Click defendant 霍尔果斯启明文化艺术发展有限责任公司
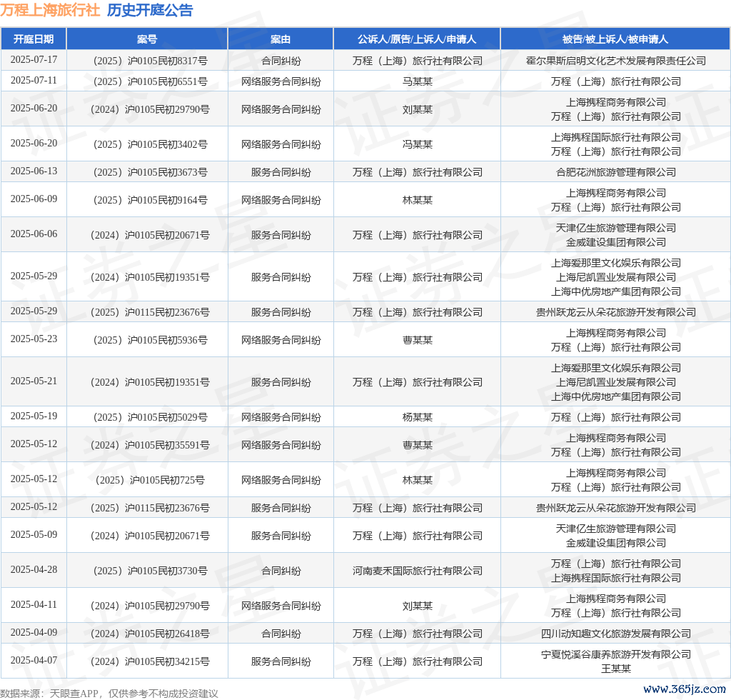Screen dimensions: 731x700 pos(616,61)
